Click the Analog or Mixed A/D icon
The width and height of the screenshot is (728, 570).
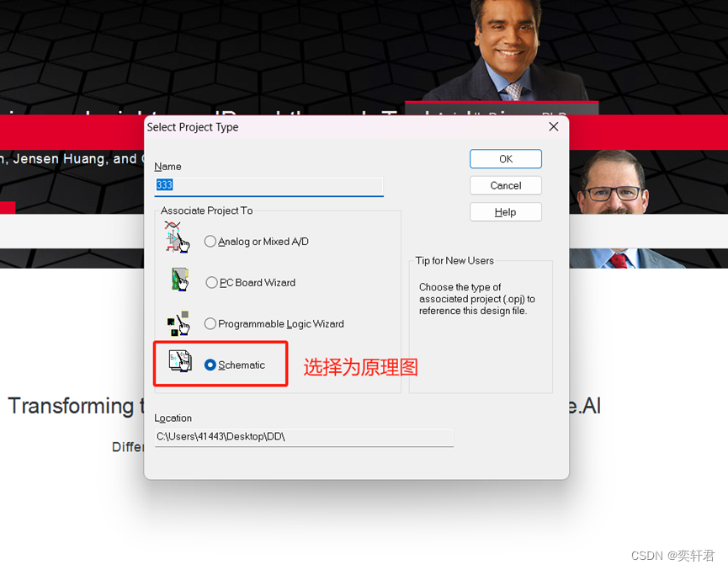point(177,238)
